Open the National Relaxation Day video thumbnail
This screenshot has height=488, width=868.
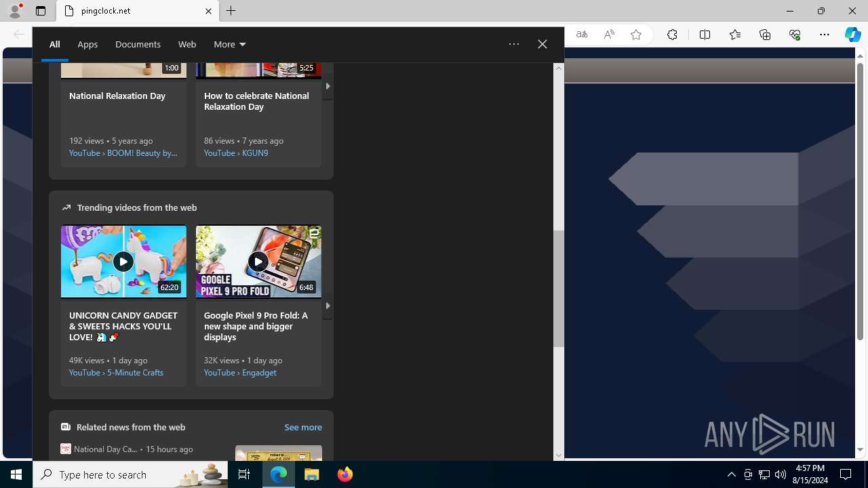pyautogui.click(x=123, y=70)
